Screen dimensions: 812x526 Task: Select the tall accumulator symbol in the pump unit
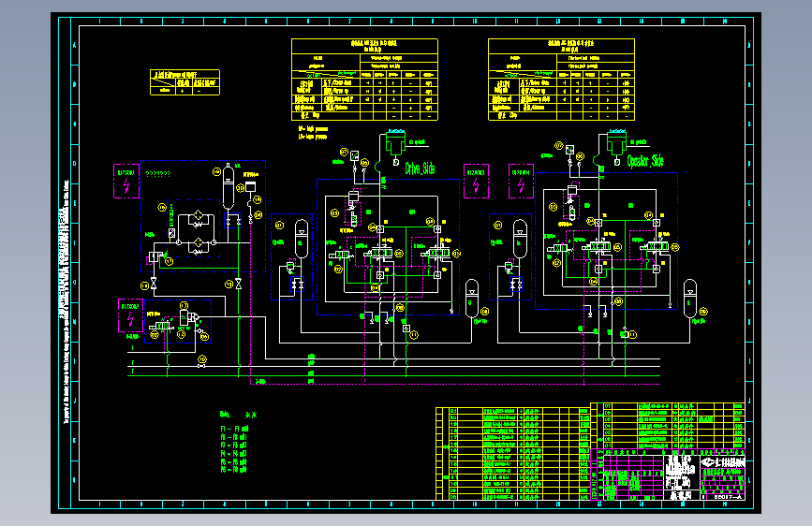click(229, 186)
